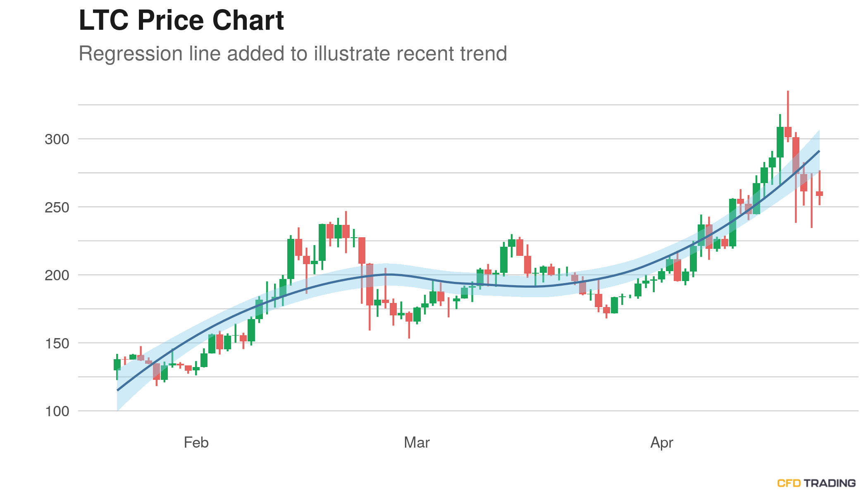Screen dimensions: 868x496
Task: Click the 300 y-axis price label
Action: click(57, 139)
